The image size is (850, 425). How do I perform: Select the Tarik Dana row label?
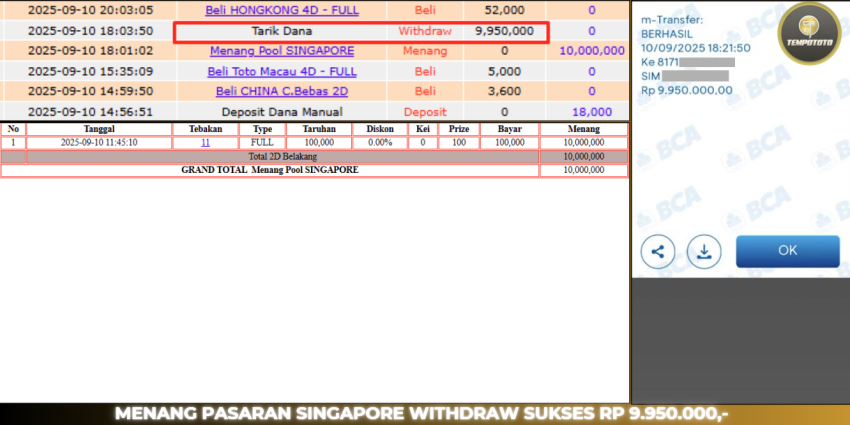click(282, 31)
